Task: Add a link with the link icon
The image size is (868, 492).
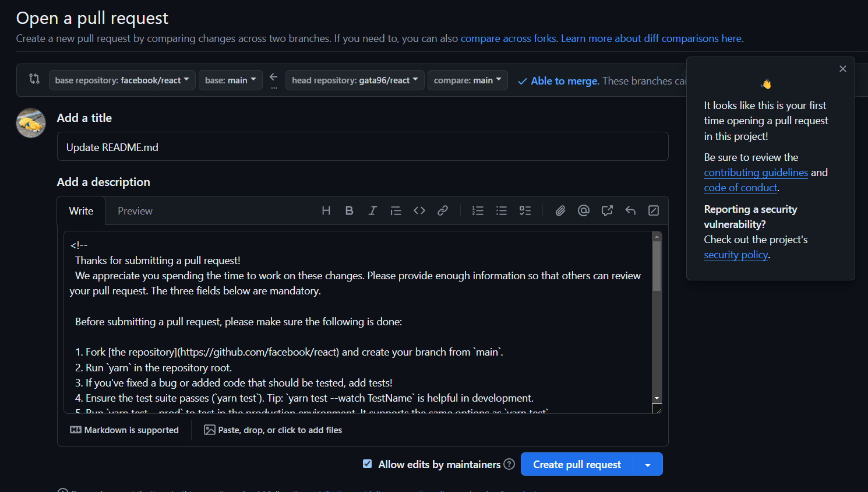Action: point(443,210)
